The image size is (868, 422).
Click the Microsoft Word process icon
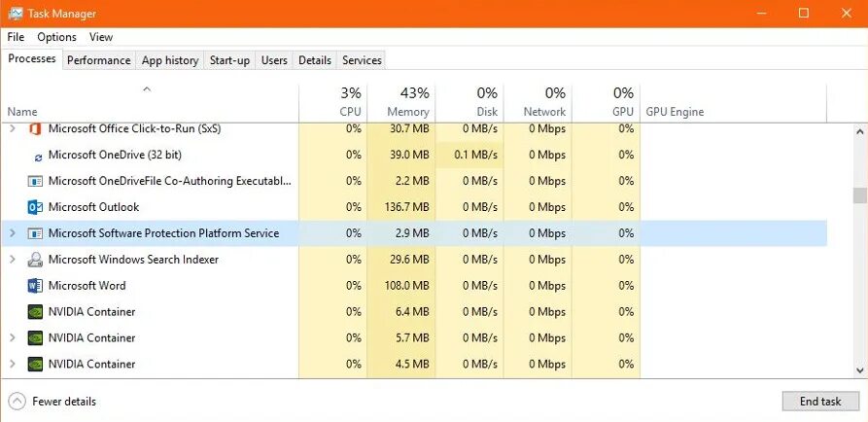tap(35, 286)
